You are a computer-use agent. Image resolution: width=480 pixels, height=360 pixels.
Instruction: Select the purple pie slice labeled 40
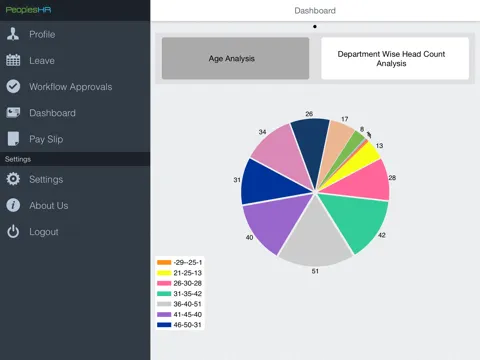275,223
